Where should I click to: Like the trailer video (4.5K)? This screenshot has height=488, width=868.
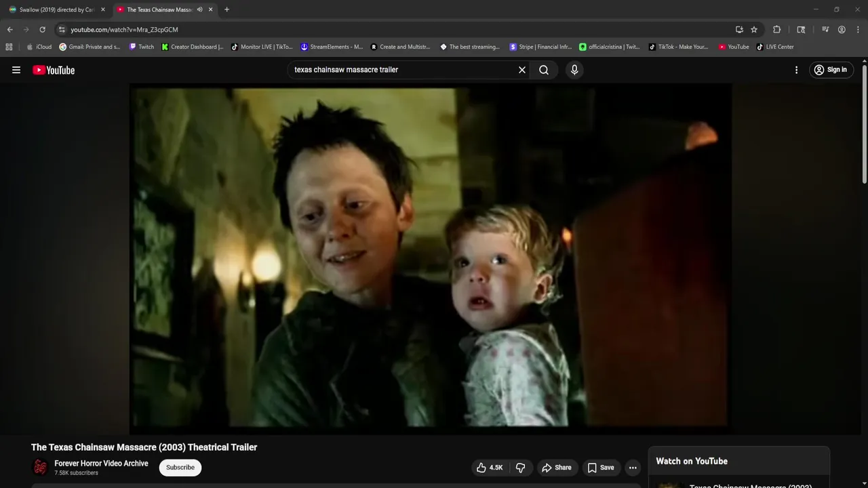tap(490, 468)
